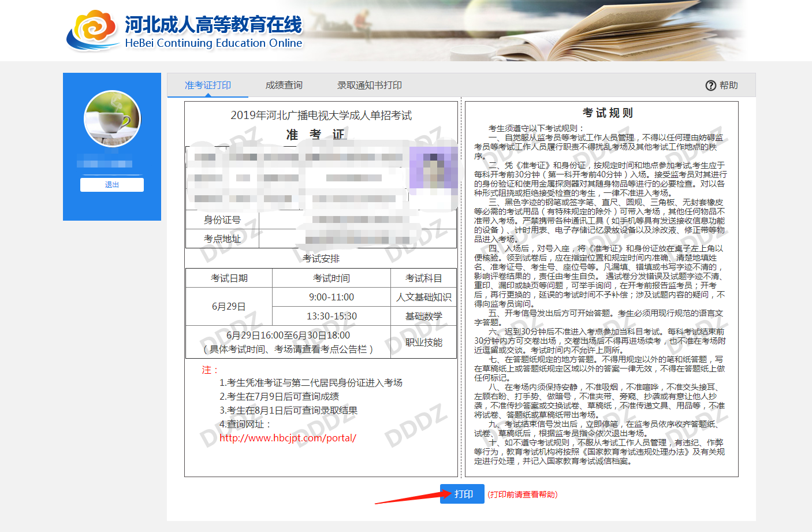The height and width of the screenshot is (532, 812).
Task: Click the 考试日期 column header
Action: point(229,278)
